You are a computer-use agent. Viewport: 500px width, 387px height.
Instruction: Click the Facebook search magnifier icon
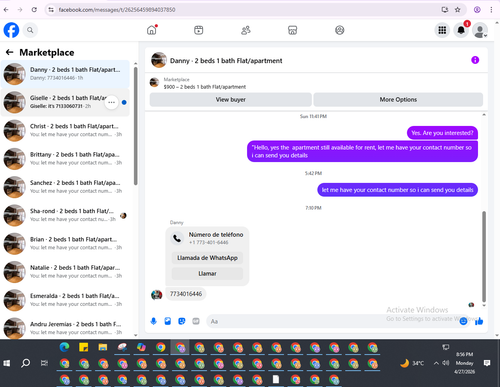30,30
